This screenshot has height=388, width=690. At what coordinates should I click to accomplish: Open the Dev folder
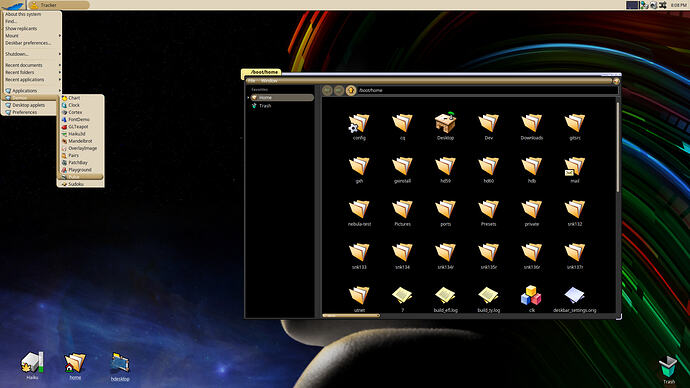[488, 124]
